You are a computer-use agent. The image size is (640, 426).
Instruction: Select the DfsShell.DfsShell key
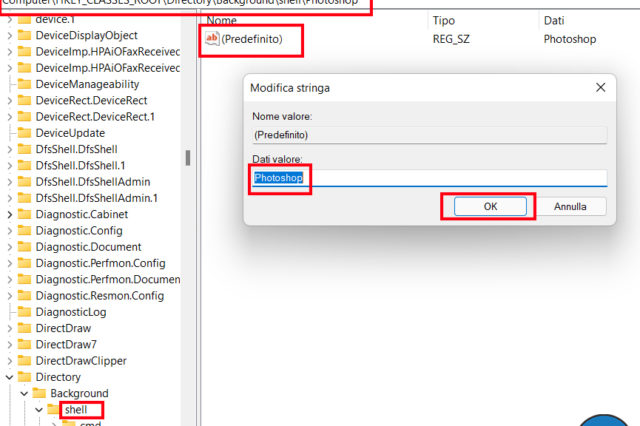pos(76,149)
